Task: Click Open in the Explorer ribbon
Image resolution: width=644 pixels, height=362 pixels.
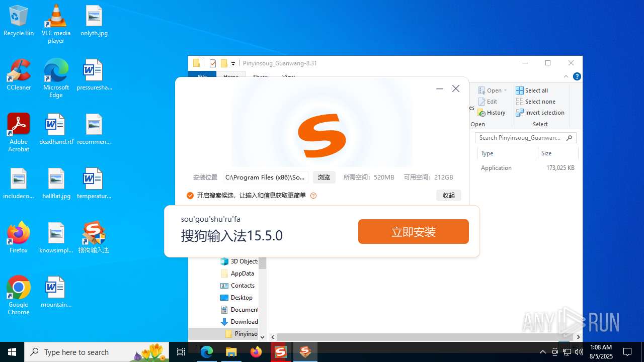Action: click(x=492, y=90)
